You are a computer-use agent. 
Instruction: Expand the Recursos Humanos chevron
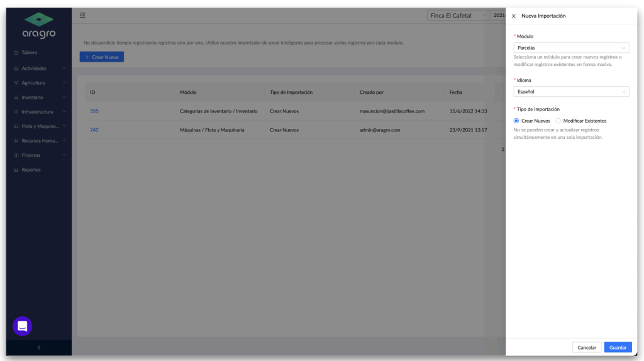click(x=64, y=140)
